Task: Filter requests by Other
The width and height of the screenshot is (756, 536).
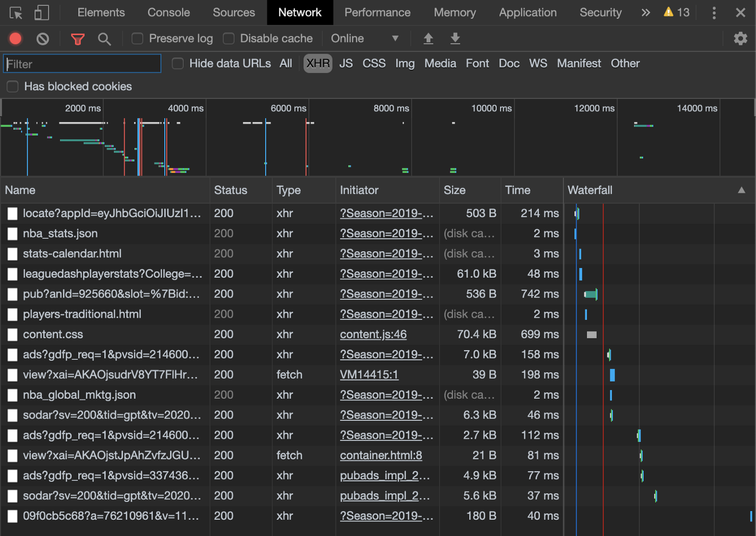Action: click(625, 63)
